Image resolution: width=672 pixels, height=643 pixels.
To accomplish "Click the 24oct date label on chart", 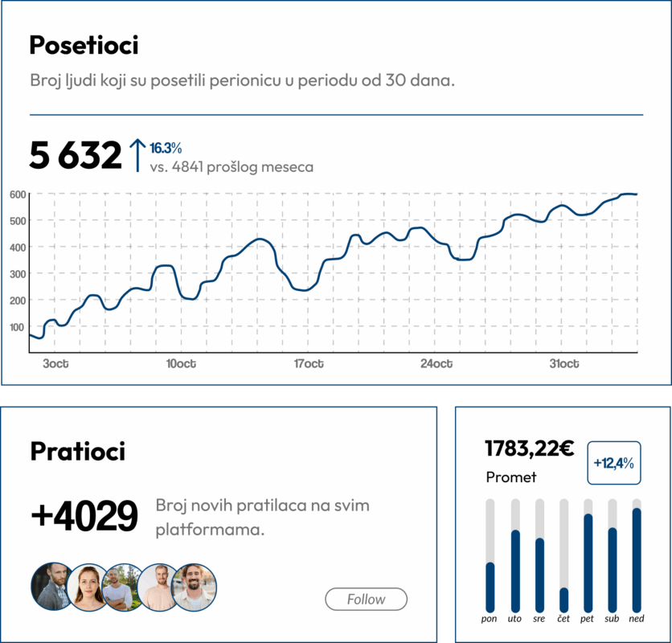I will click(436, 364).
